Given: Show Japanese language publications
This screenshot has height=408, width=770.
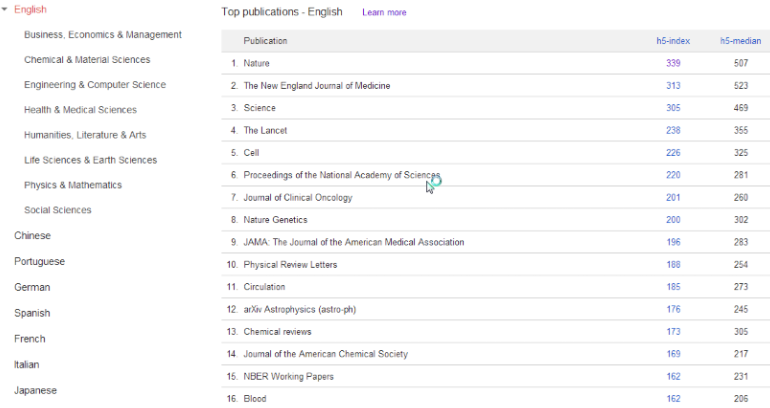Looking at the screenshot, I should point(35,390).
